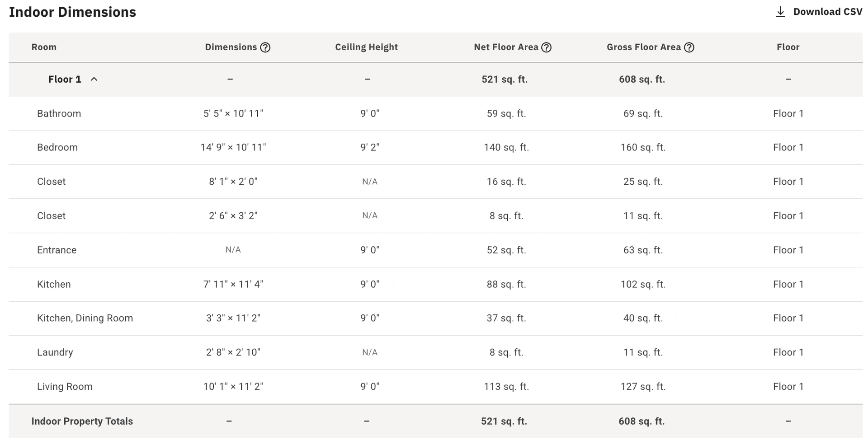Viewport: 868px width, 440px height.
Task: Open the Dimensions help tooltip icon
Action: pyautogui.click(x=265, y=47)
